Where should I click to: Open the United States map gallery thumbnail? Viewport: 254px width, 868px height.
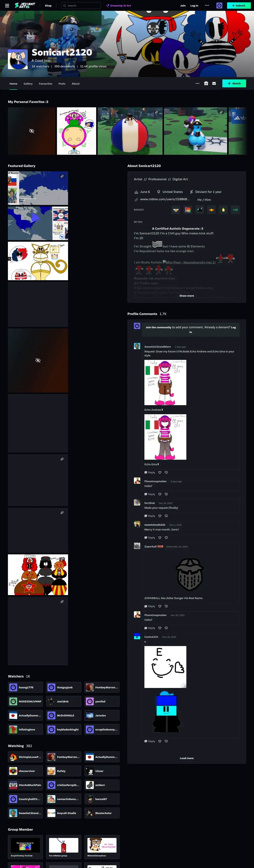tap(38, 223)
